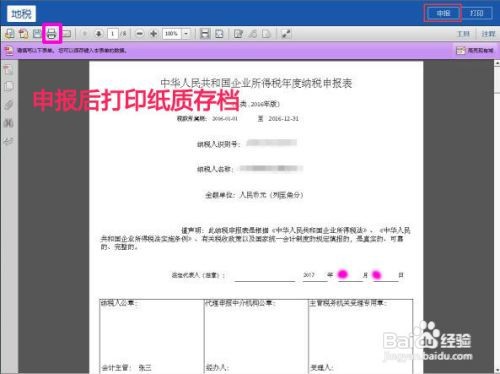Click the end date 2016-12-31
Image resolution: width=500 pixels, height=374 pixels.
pyautogui.click(x=284, y=119)
